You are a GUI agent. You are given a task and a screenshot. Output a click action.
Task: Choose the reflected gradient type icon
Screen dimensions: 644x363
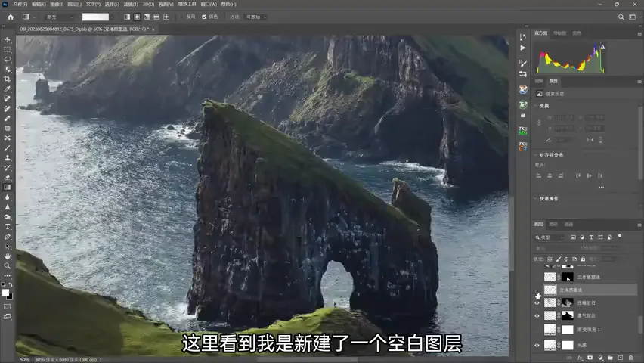tap(156, 17)
